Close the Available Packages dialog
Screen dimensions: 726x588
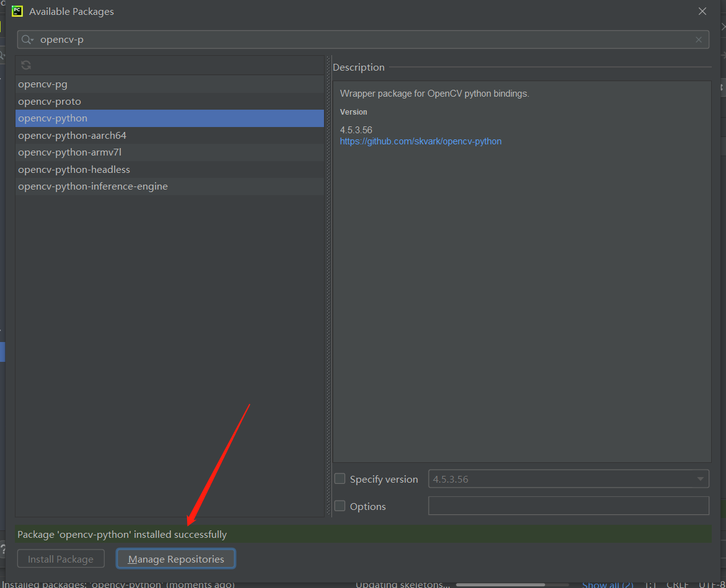[x=702, y=11]
